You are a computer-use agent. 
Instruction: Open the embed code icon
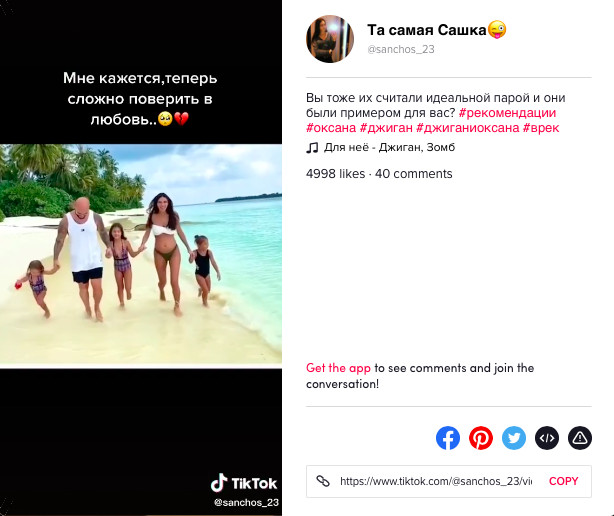[547, 438]
